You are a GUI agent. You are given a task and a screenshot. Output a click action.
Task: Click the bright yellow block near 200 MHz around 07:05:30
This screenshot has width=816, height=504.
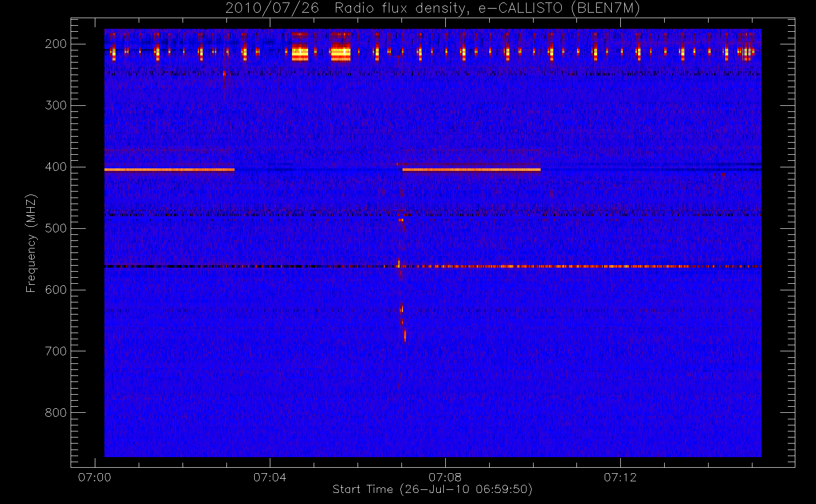coord(341,51)
